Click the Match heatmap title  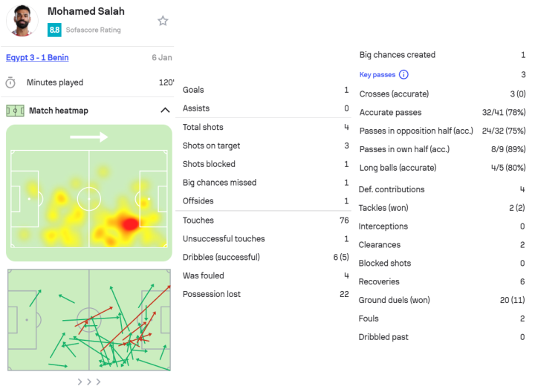click(58, 111)
